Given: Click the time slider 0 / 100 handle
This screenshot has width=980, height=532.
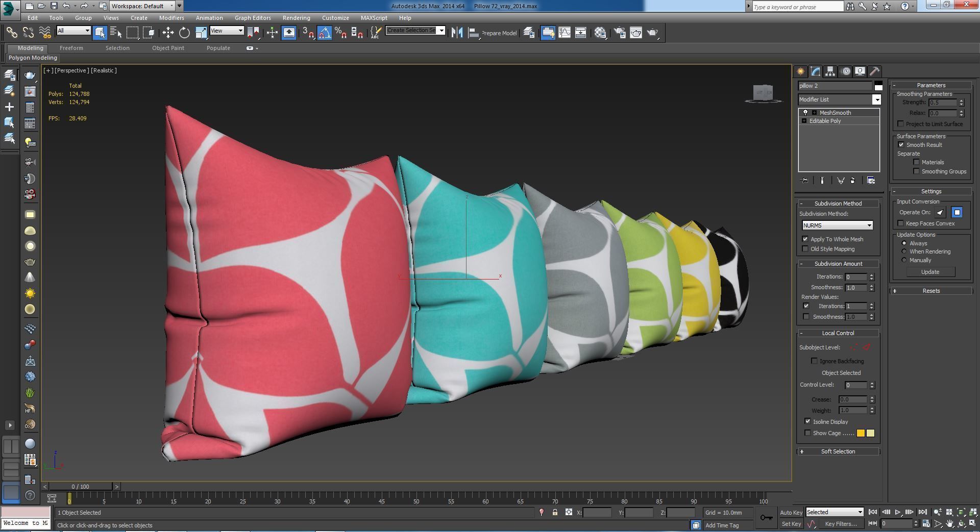Looking at the screenshot, I should point(81,487).
